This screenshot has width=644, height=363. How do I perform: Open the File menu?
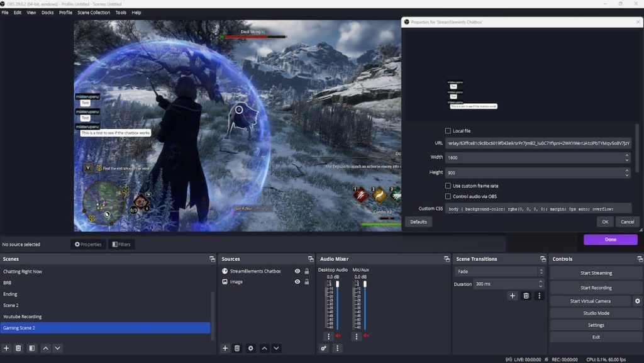click(x=5, y=13)
